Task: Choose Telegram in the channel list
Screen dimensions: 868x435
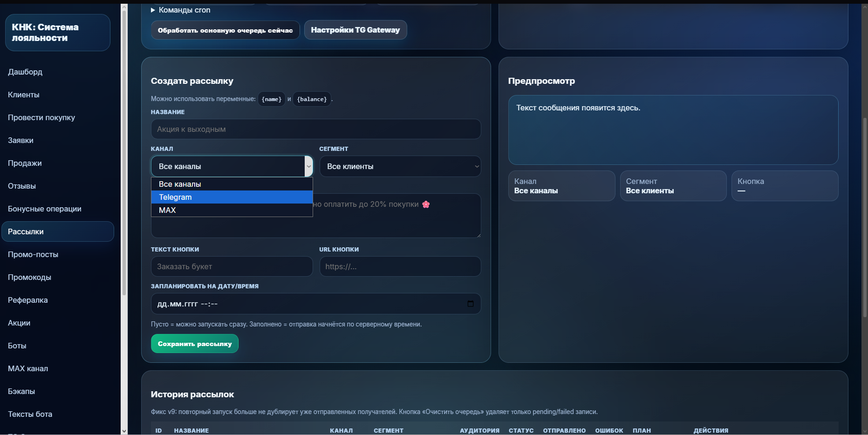Action: coord(232,197)
